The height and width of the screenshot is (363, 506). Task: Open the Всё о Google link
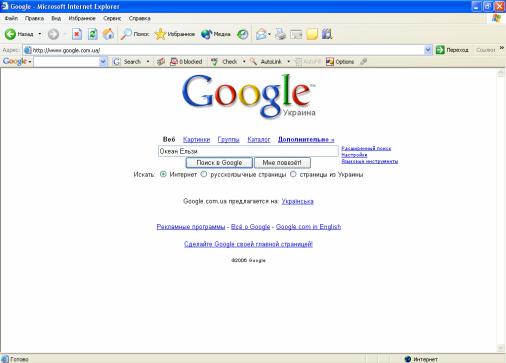point(250,227)
